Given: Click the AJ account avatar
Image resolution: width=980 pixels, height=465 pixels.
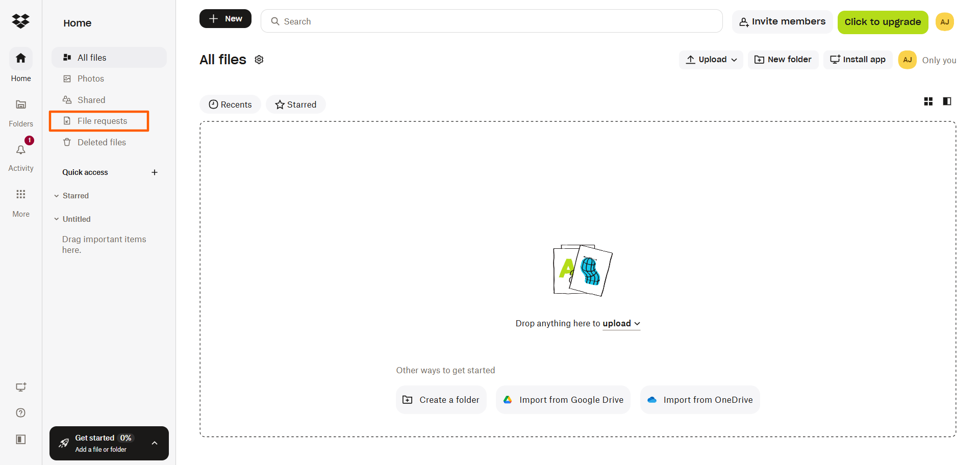Looking at the screenshot, I should tap(945, 22).
